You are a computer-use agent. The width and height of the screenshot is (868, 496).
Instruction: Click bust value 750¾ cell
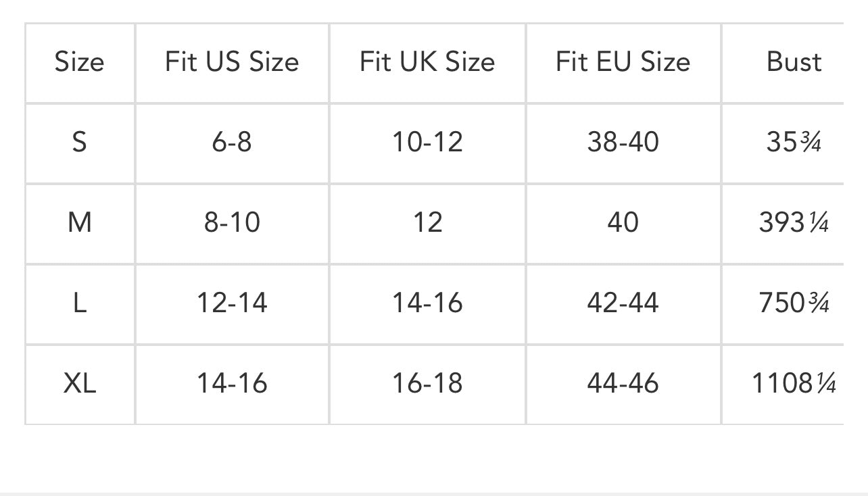point(794,303)
